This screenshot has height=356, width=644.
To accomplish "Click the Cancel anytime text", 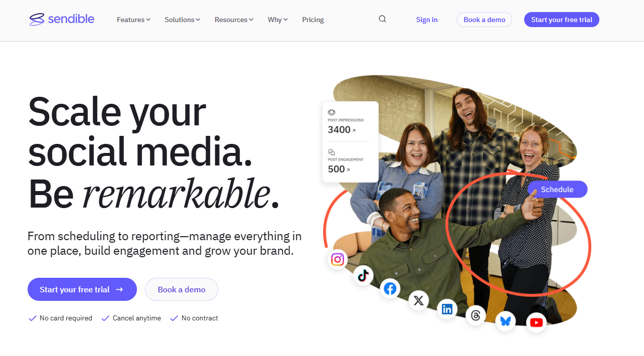I will tap(137, 318).
